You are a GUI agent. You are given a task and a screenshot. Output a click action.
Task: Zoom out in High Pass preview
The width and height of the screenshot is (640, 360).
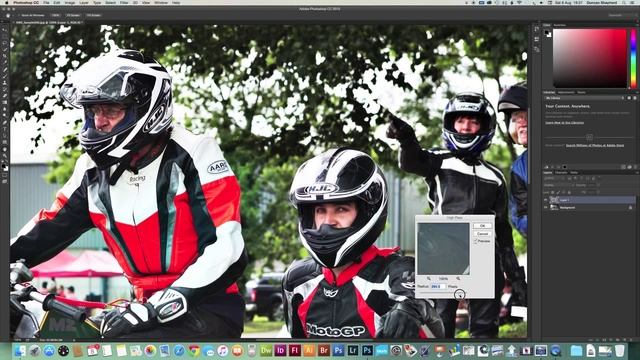429,278
